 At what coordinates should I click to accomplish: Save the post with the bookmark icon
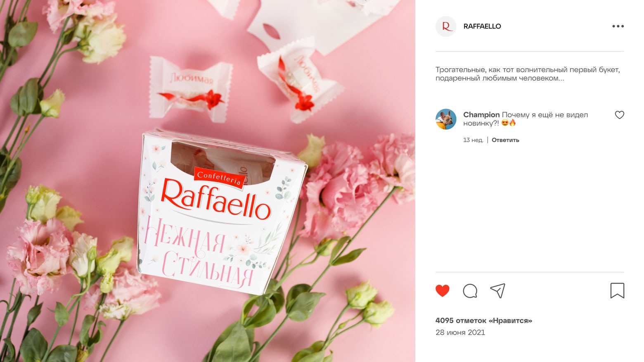point(617,291)
